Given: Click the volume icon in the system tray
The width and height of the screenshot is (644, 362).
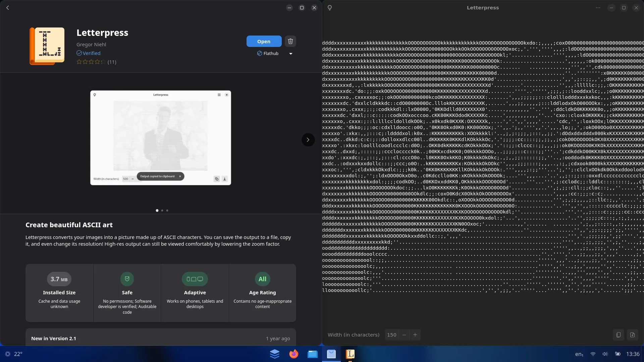Looking at the screenshot, I should pos(605,354).
